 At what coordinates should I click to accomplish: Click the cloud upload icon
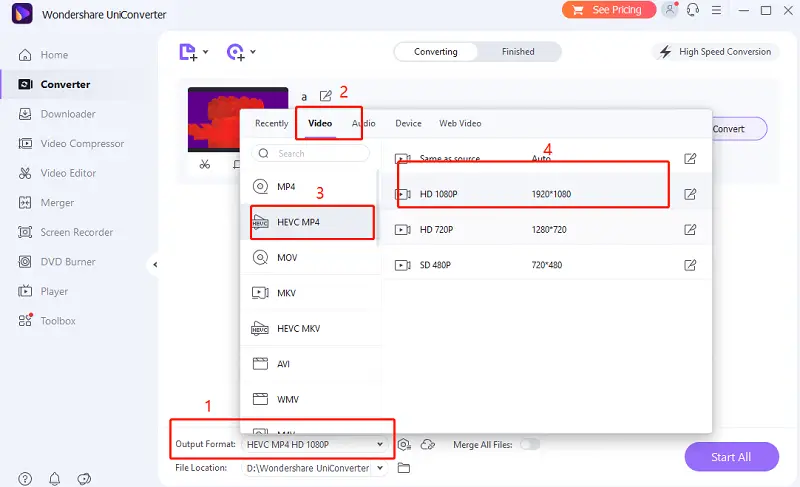[x=428, y=445]
